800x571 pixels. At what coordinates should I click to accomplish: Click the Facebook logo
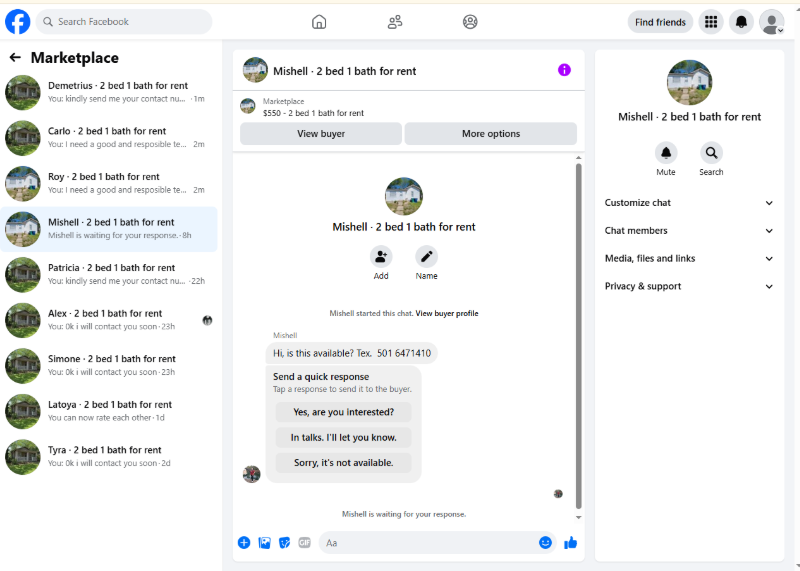pyautogui.click(x=17, y=22)
